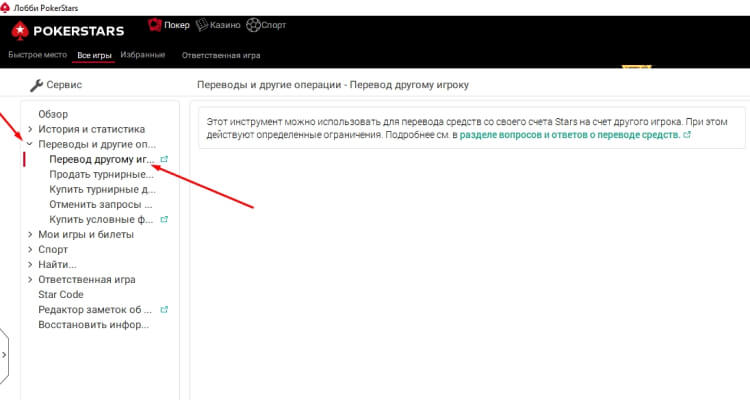Open Восстановить инфор... item

click(x=94, y=325)
